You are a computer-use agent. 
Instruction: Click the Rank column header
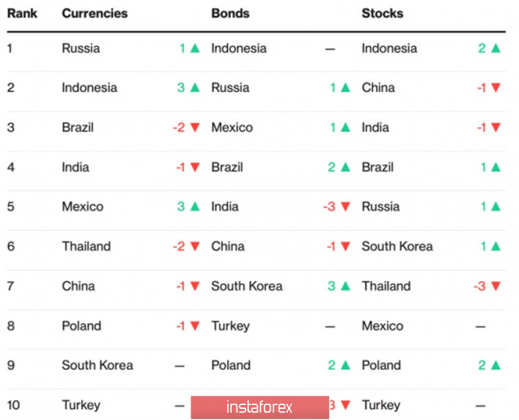point(22,13)
